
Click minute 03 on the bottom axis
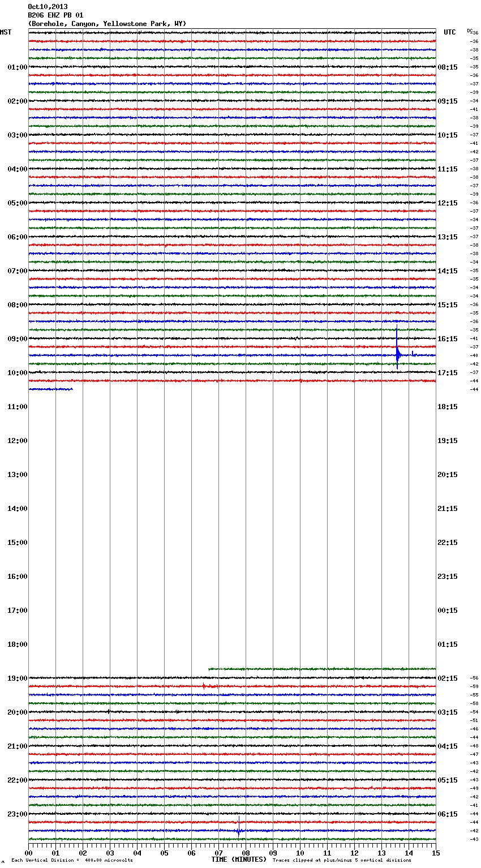110,853
